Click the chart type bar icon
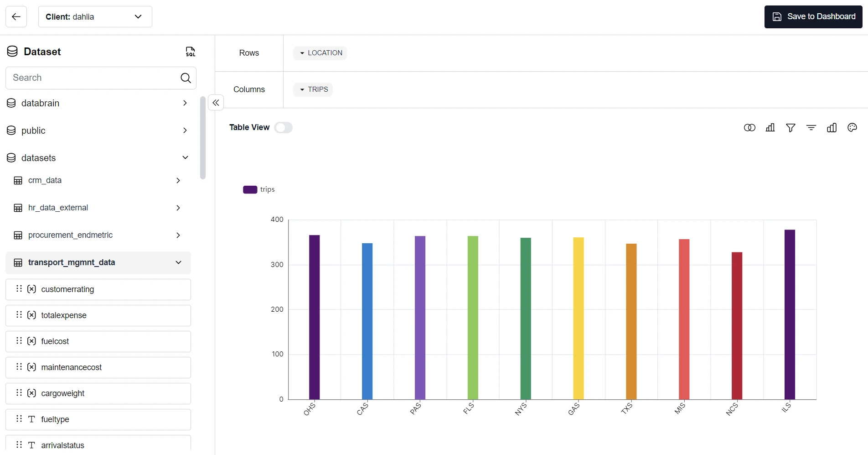This screenshot has height=455, width=868. coord(832,128)
